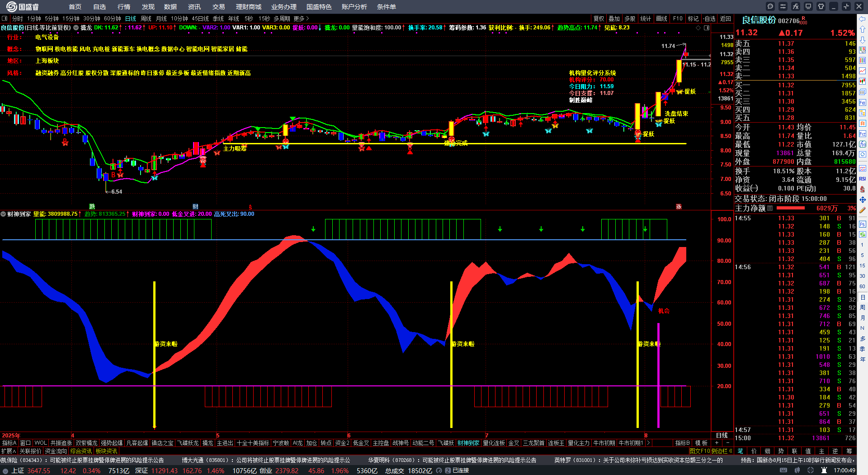868x475 pixels.
Task: Open the F10 company info sidebar icon
Action: pyautogui.click(x=863, y=102)
